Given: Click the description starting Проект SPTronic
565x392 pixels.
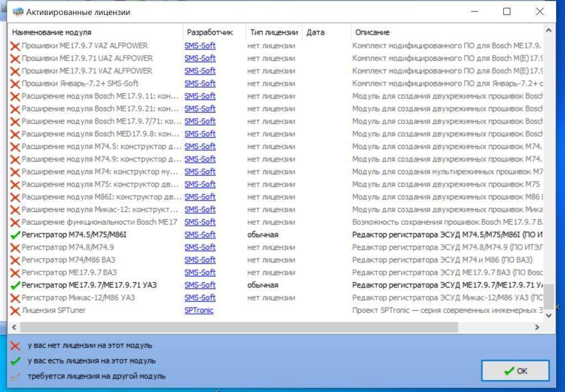Looking at the screenshot, I should pyautogui.click(x=447, y=310).
